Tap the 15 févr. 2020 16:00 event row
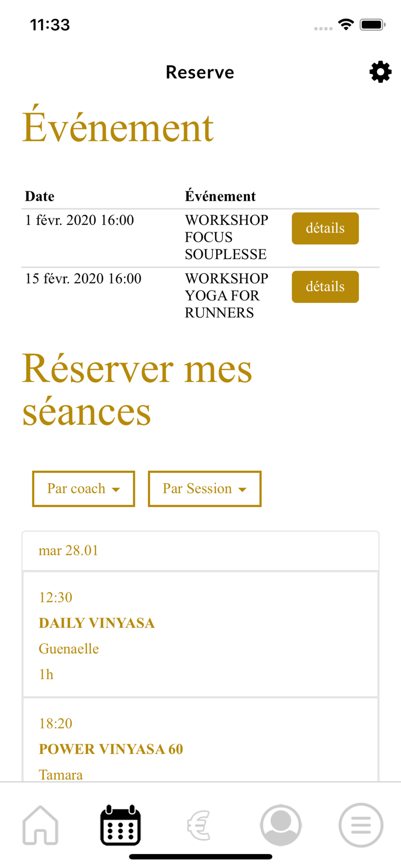 coord(200,296)
